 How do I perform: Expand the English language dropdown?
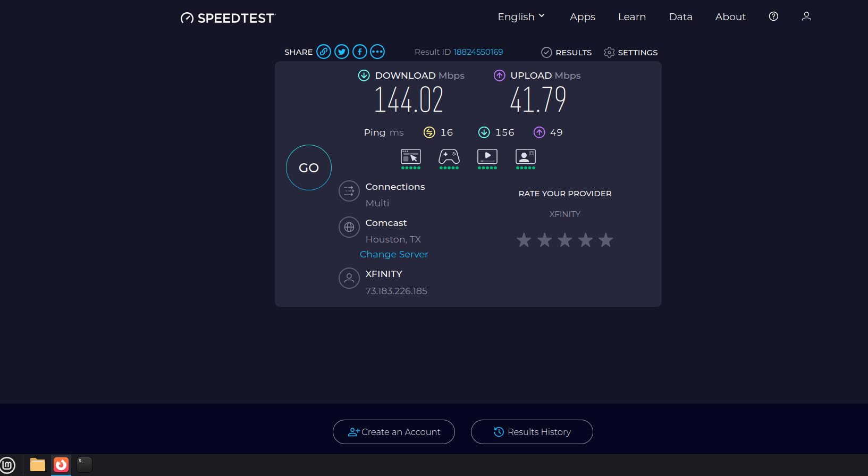point(521,16)
